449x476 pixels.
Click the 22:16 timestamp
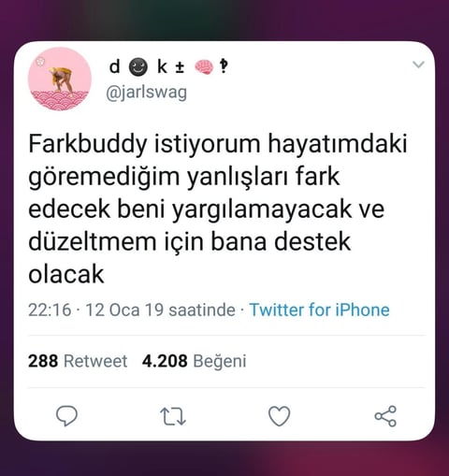(50, 310)
